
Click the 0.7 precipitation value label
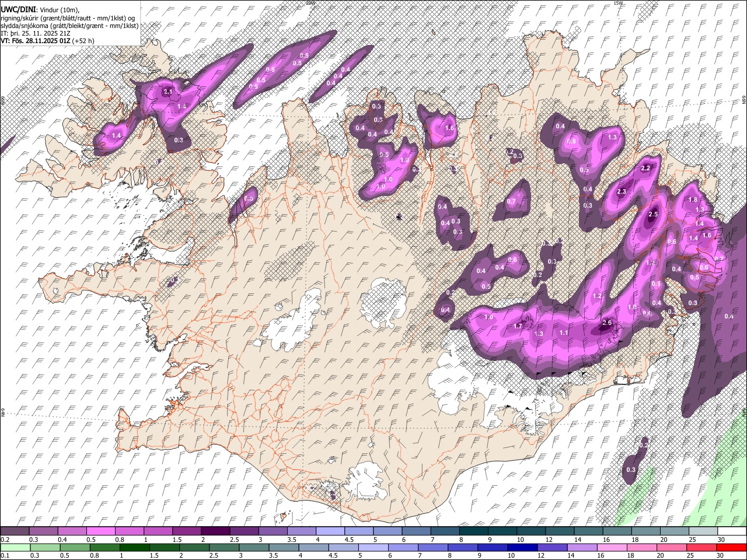[511, 201]
